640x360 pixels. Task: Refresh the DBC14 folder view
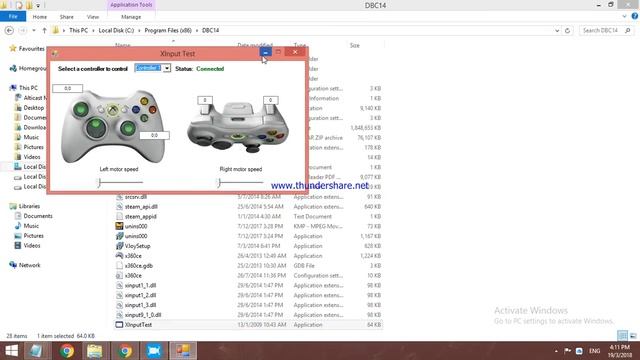pos(567,31)
